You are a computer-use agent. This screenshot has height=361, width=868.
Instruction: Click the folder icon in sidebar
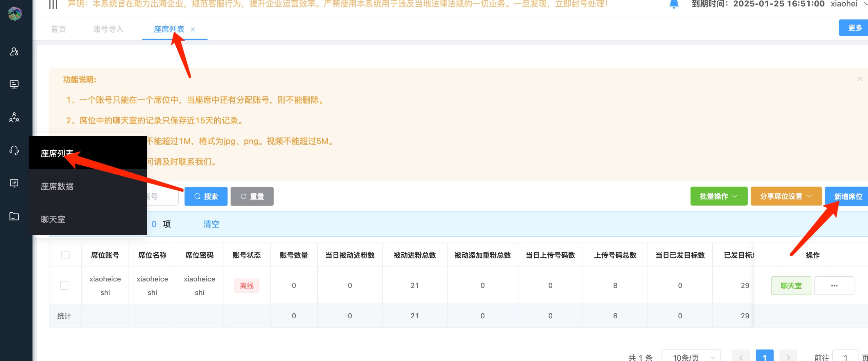pyautogui.click(x=14, y=216)
